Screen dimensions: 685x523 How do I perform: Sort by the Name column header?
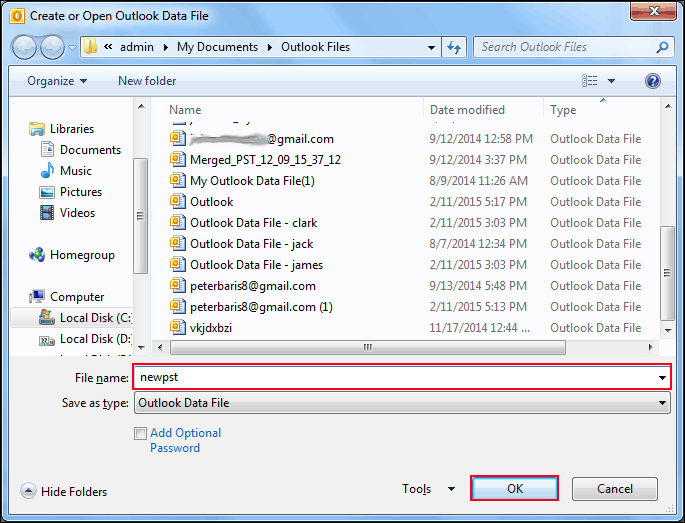185,110
